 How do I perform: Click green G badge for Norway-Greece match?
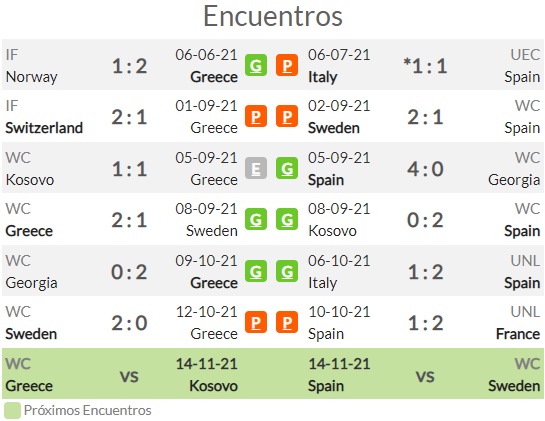(256, 65)
